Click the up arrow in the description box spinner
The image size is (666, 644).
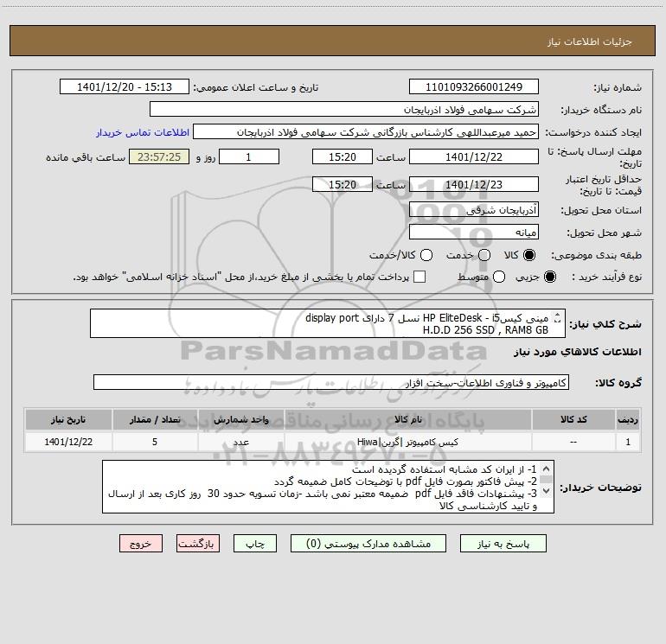[x=558, y=315]
